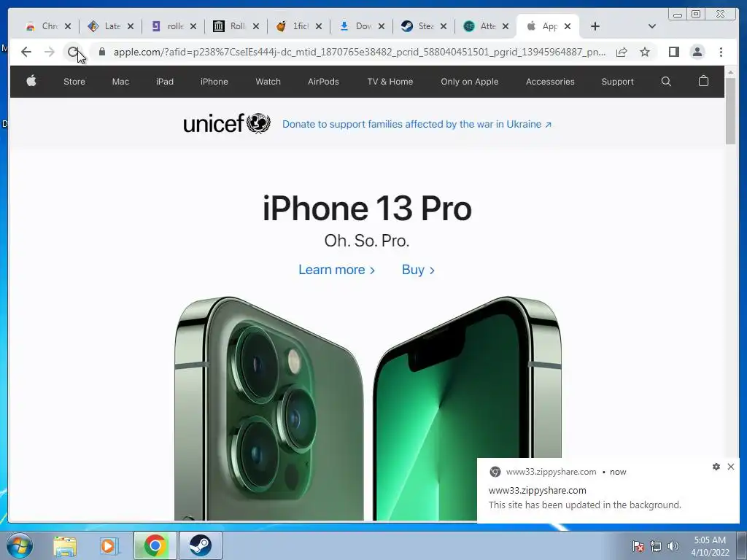747x560 pixels.
Task: Go back with the browser back arrow
Action: [x=26, y=52]
